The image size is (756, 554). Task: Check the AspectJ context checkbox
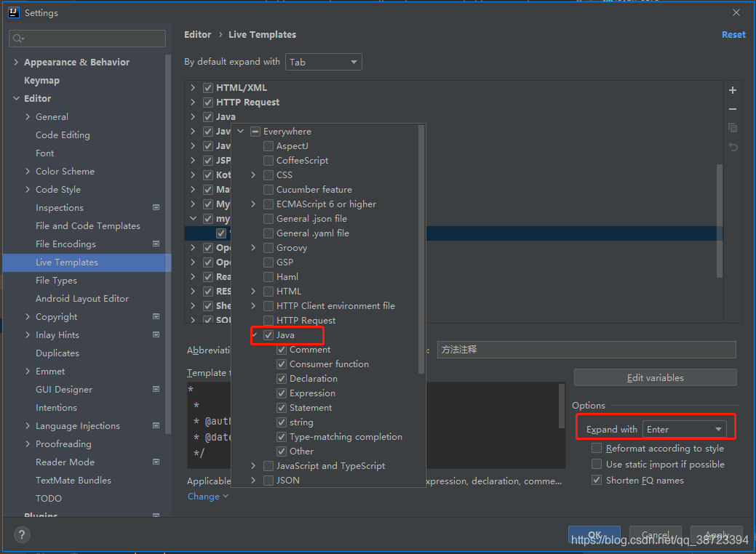pyautogui.click(x=268, y=146)
